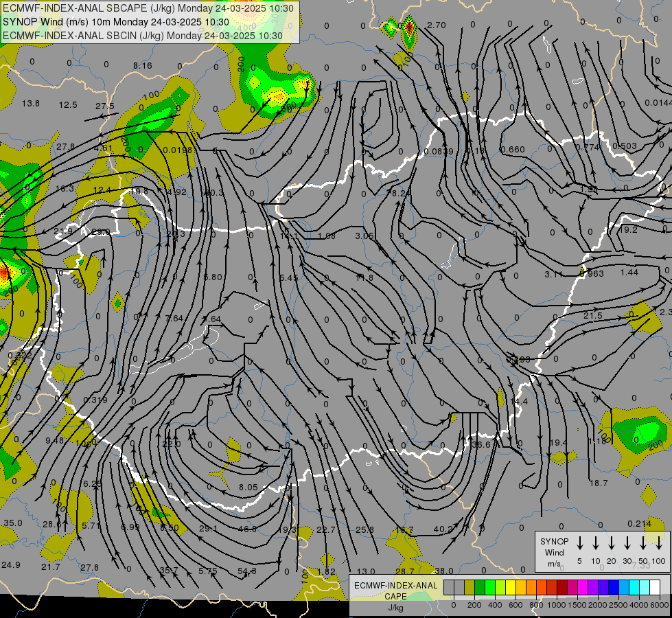Click the map value '0.319'
This screenshot has width=672, height=618.
[95, 400]
